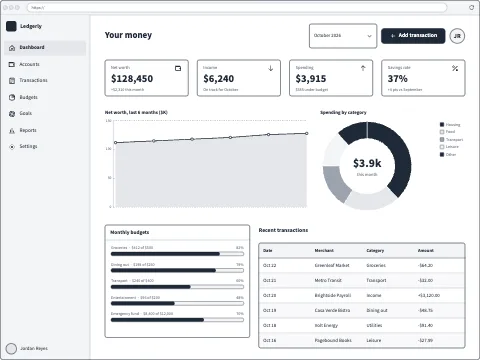Click the Brightside Payroll merchant cell
Image resolution: width=480 pixels, height=360 pixels.
[333, 295]
